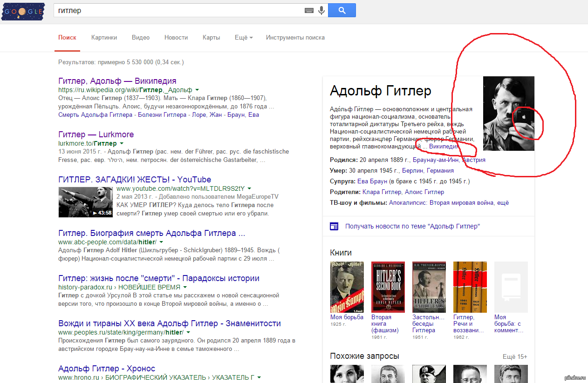588x383 pixels.
Task: Click second related person thumbnail with moustache
Action: pos(388,374)
